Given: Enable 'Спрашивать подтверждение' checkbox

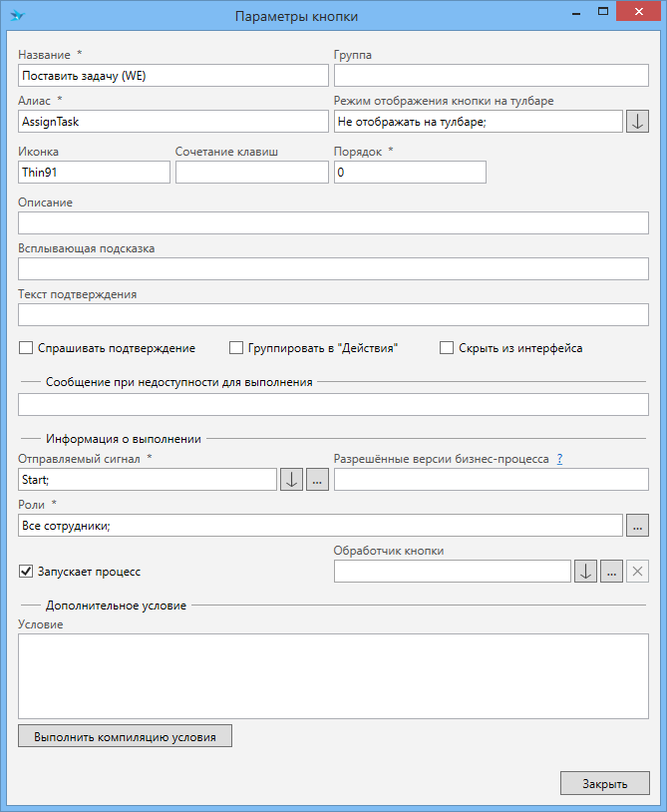Looking at the screenshot, I should [x=26, y=348].
